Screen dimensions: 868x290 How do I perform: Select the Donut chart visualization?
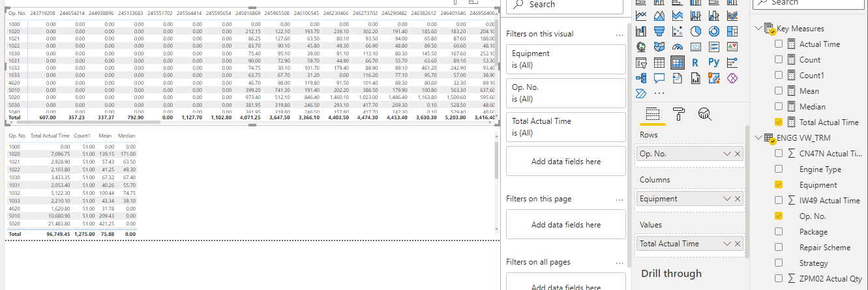(714, 31)
